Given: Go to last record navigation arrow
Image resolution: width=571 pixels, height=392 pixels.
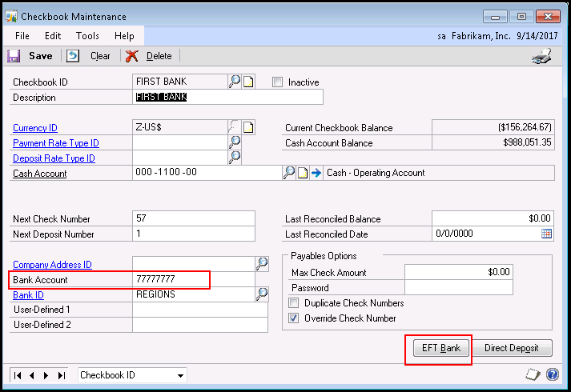Looking at the screenshot, I should pos(62,375).
